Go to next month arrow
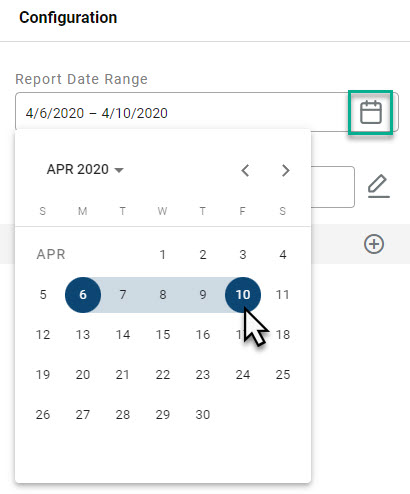The width and height of the screenshot is (410, 494). [x=285, y=170]
